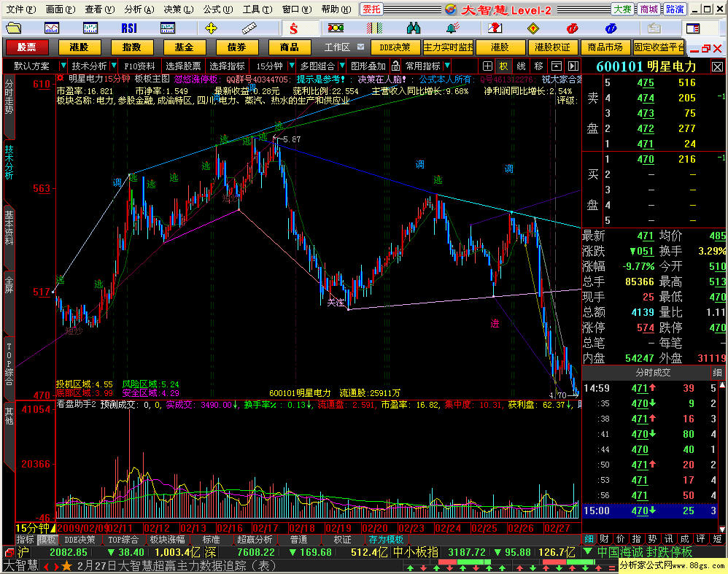The height and width of the screenshot is (574, 728).
Task: Open the binoculars search icon
Action: (x=413, y=28)
